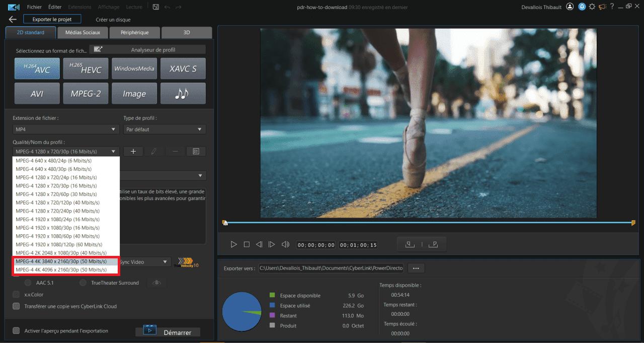This screenshot has width=644, height=343.
Task: Open the Fichier menu
Action: point(34,7)
